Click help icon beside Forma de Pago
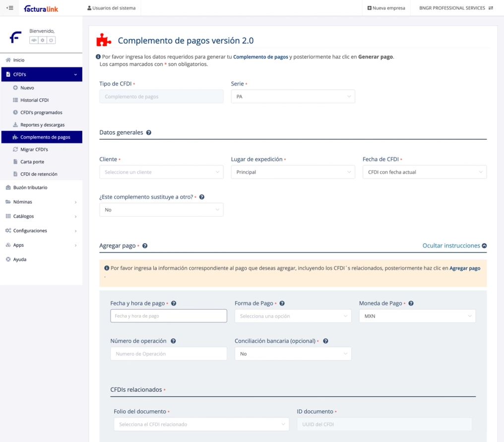Image resolution: width=504 pixels, height=442 pixels. 282,303
